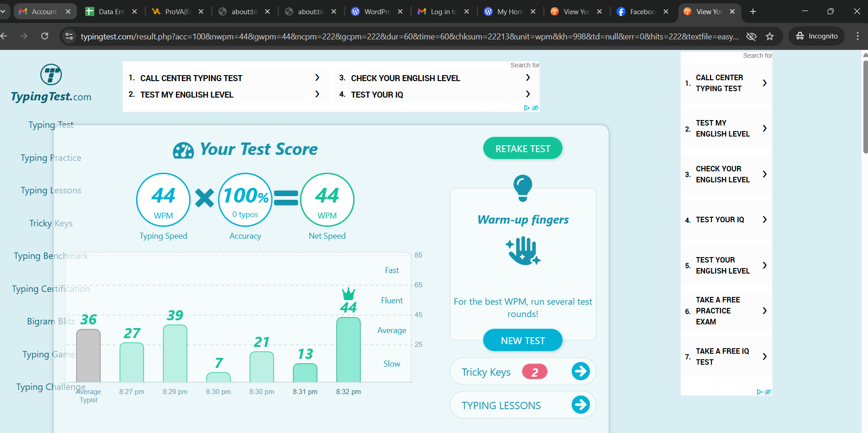Click the palette icon beside Your Test Score
Viewport: 868px width, 433px height.
pyautogui.click(x=183, y=149)
